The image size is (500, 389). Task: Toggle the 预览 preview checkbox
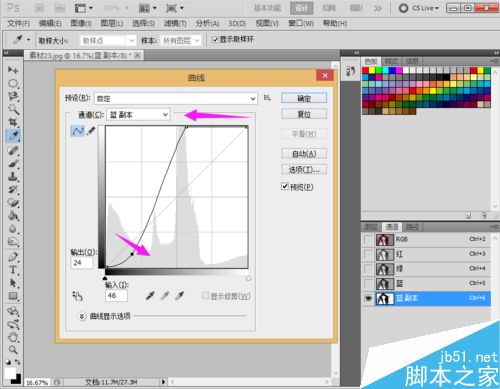285,186
